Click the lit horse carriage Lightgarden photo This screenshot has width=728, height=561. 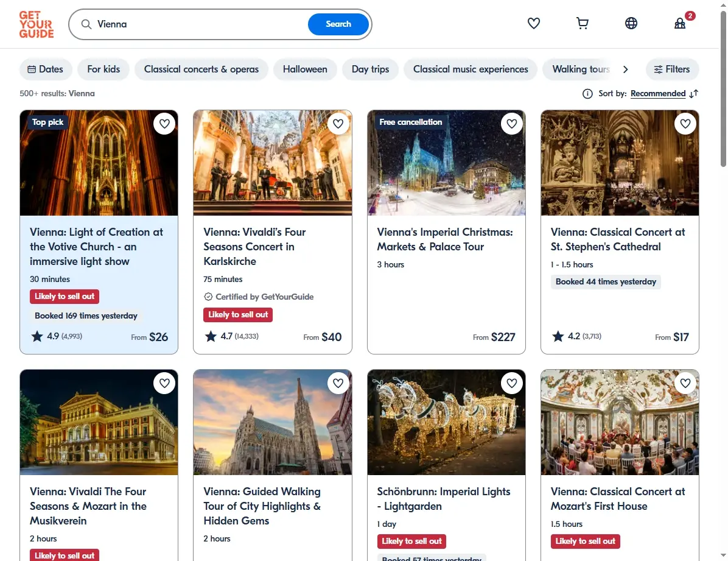(446, 422)
